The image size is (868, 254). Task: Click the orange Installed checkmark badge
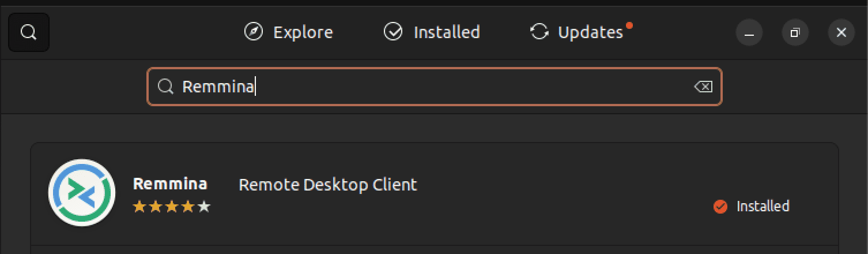point(720,206)
